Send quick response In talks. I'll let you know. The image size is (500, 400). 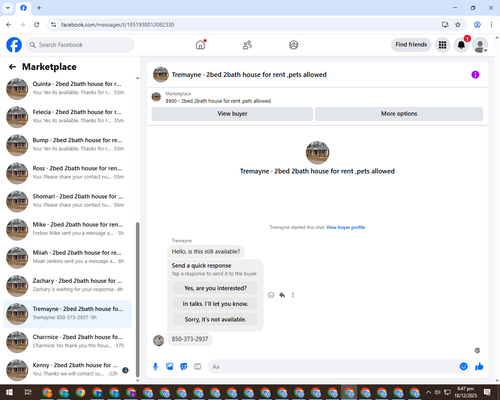click(215, 304)
